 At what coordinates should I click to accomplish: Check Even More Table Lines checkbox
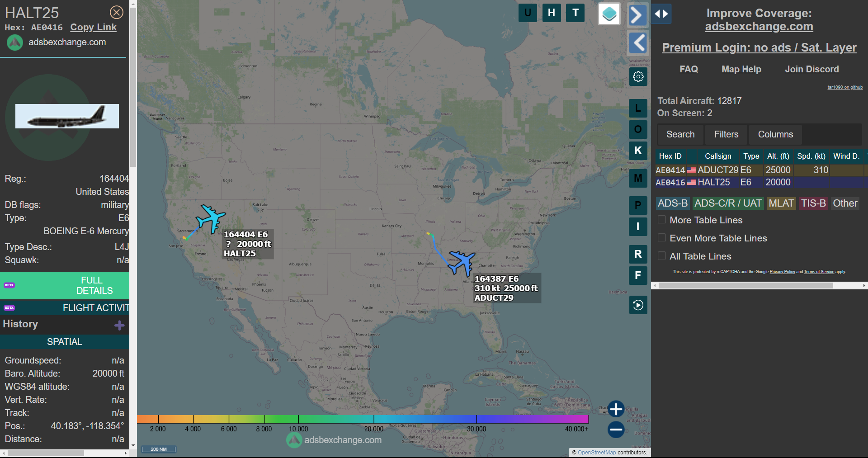[662, 238]
